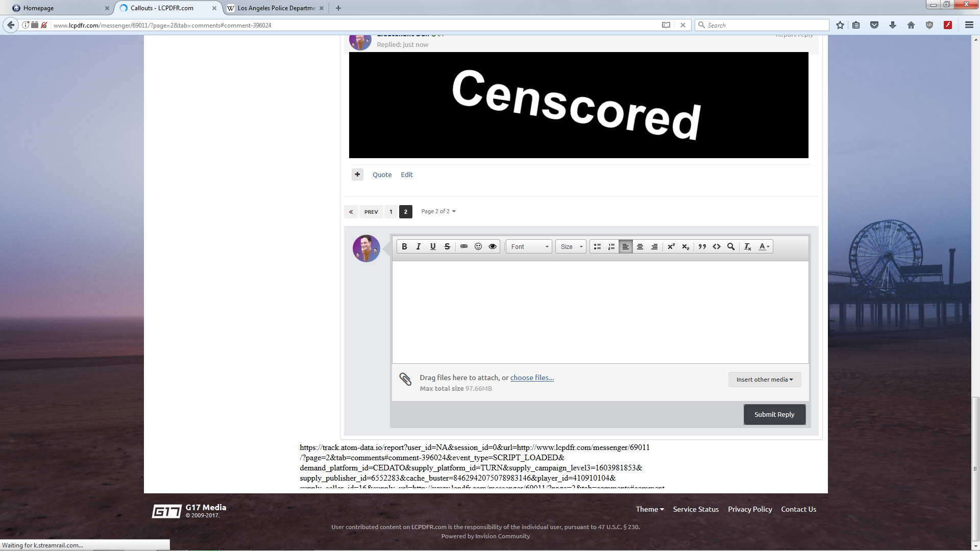Open the emoticon picker in the editor
The height and width of the screenshot is (551, 980).
pos(478,246)
